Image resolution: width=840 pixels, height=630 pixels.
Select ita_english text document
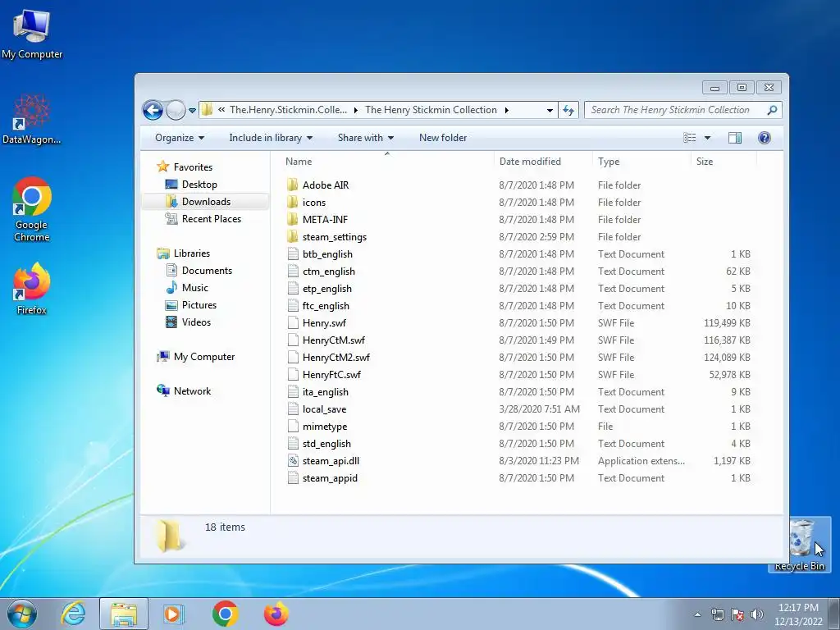325,392
